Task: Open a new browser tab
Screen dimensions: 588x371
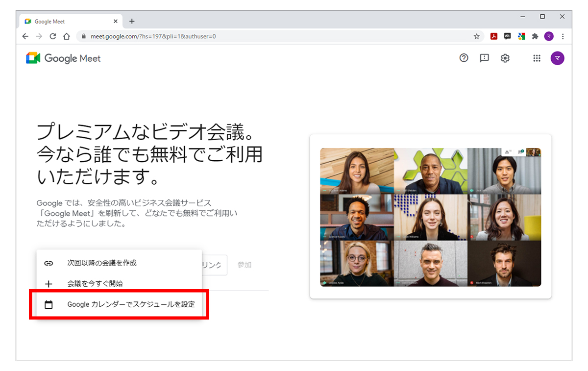Action: tap(132, 22)
